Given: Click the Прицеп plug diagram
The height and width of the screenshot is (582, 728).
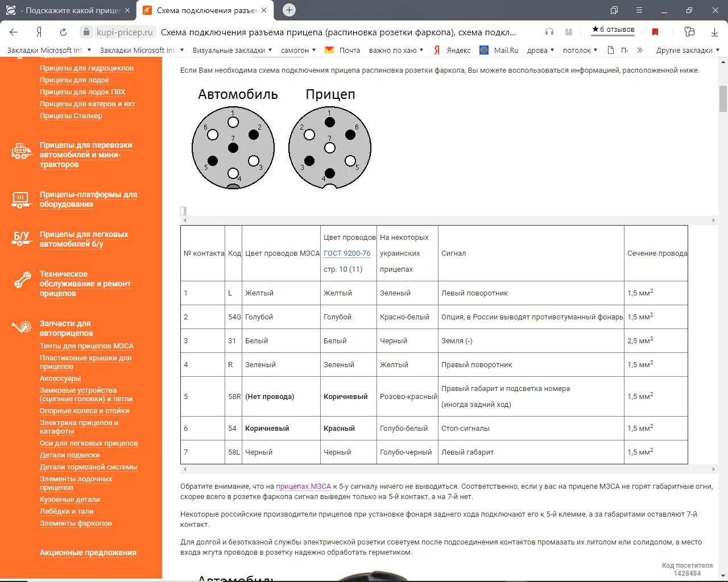Looking at the screenshot, I should pyautogui.click(x=330, y=148).
